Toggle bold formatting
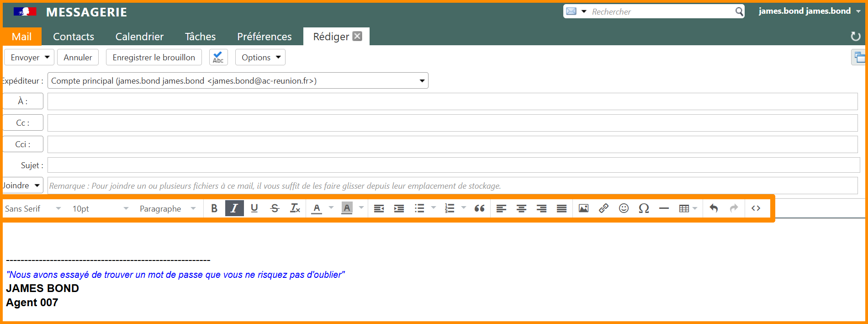The width and height of the screenshot is (868, 324). 214,208
